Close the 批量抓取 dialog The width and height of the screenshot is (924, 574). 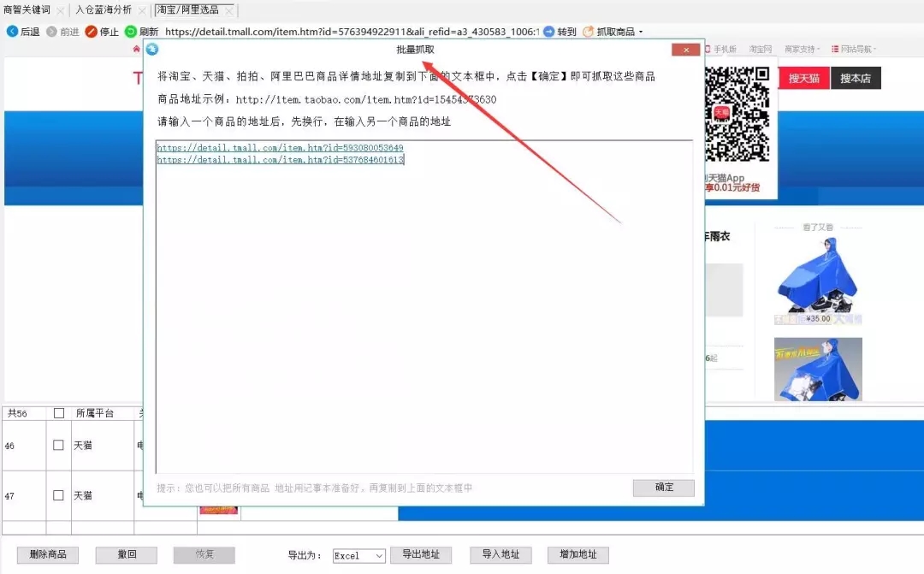click(686, 50)
